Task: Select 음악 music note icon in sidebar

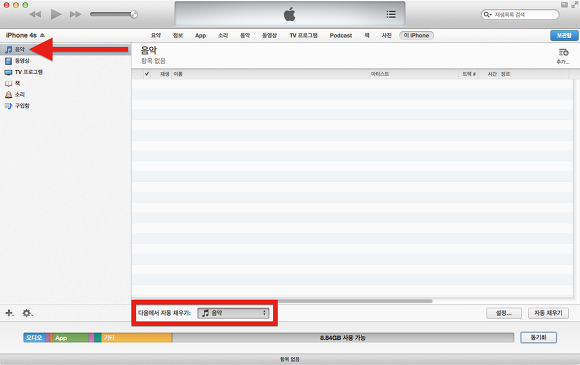Action: tap(9, 49)
